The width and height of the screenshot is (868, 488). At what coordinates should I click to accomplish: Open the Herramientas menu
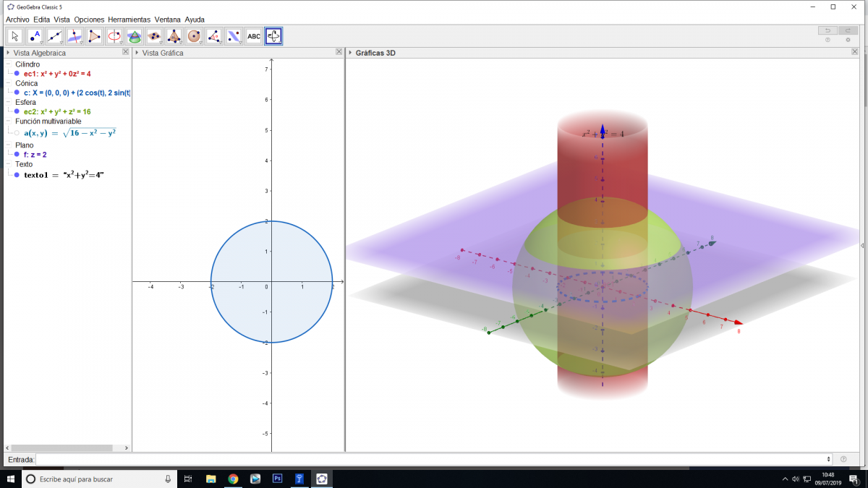[x=129, y=20]
